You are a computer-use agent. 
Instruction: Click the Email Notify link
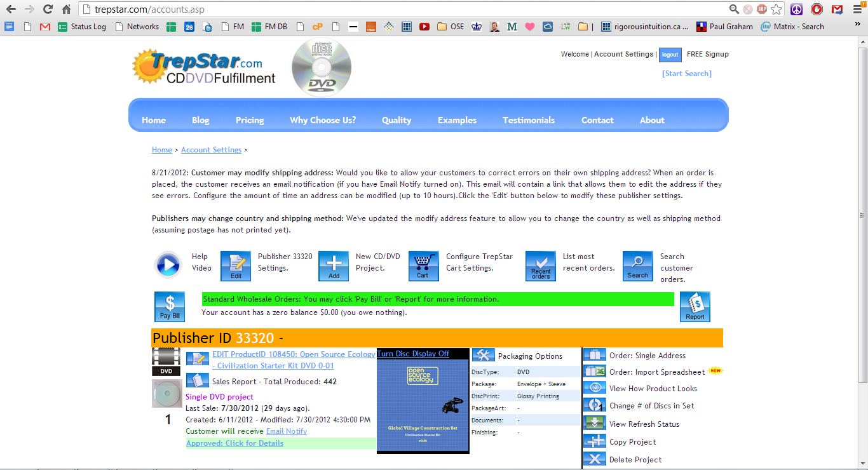coord(287,431)
